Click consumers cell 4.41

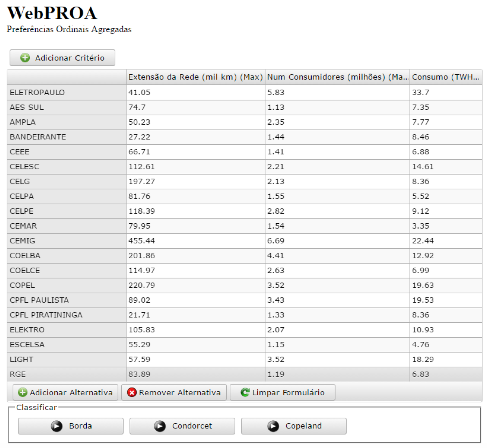pyautogui.click(x=338, y=256)
